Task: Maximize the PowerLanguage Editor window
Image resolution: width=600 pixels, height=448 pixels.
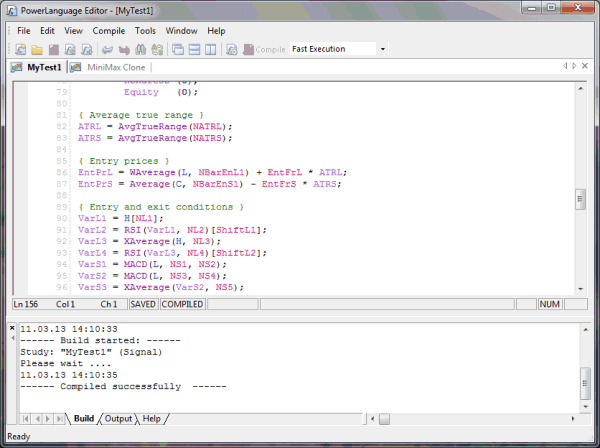Action: [551, 8]
